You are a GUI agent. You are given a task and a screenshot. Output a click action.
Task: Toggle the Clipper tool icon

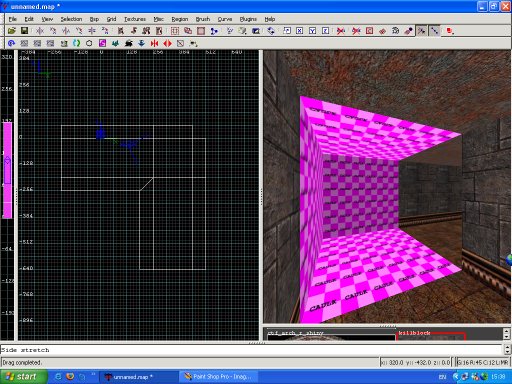[214, 31]
